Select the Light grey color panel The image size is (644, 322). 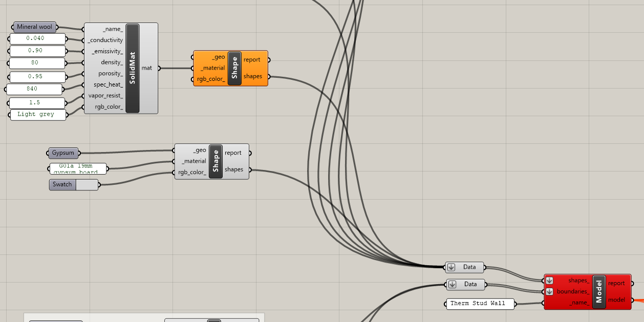[36, 115]
